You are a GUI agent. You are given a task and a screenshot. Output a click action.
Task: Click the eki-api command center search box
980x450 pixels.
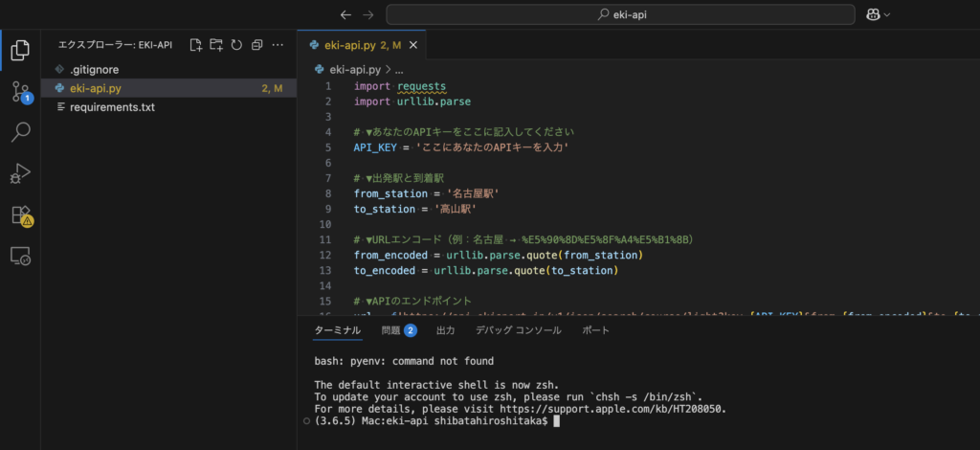pos(620,14)
